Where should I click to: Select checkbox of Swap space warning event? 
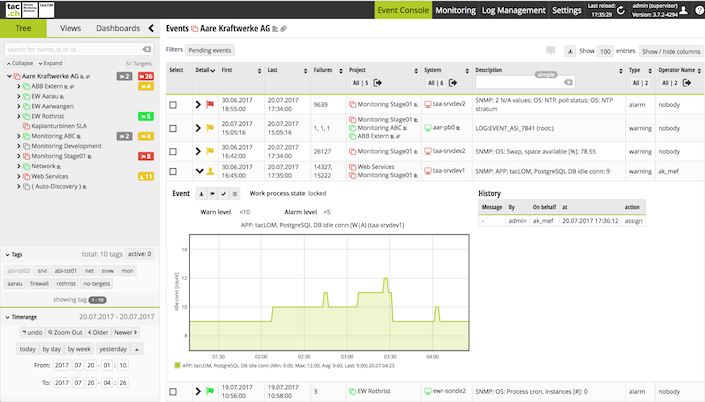pyautogui.click(x=173, y=152)
